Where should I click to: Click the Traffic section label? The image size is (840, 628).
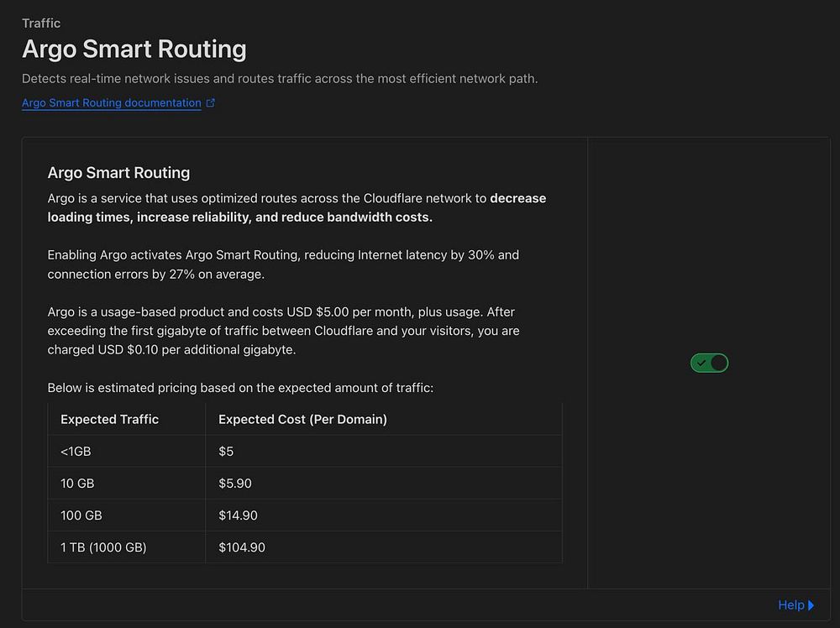[x=41, y=24]
